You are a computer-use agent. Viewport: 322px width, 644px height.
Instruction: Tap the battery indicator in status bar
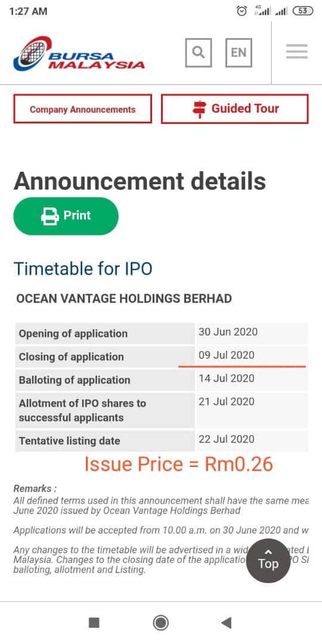click(x=303, y=11)
